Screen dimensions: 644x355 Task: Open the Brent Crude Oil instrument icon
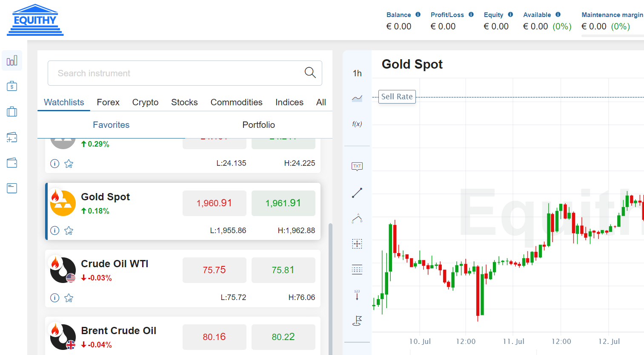pos(63,337)
